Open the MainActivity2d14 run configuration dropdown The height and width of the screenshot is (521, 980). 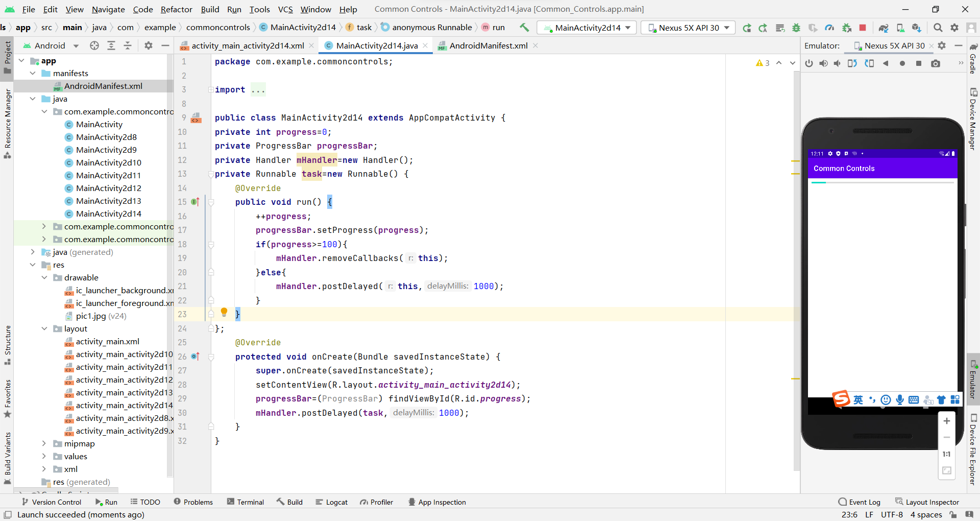click(x=586, y=28)
